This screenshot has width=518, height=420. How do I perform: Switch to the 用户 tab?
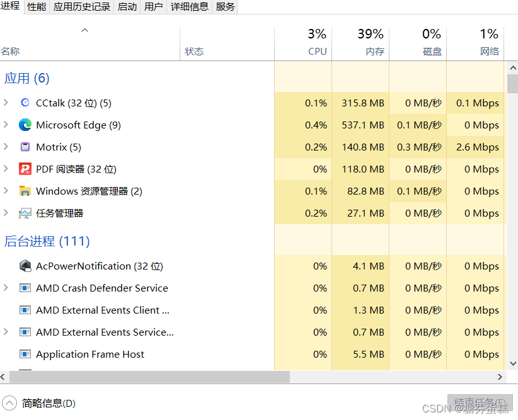pos(153,6)
